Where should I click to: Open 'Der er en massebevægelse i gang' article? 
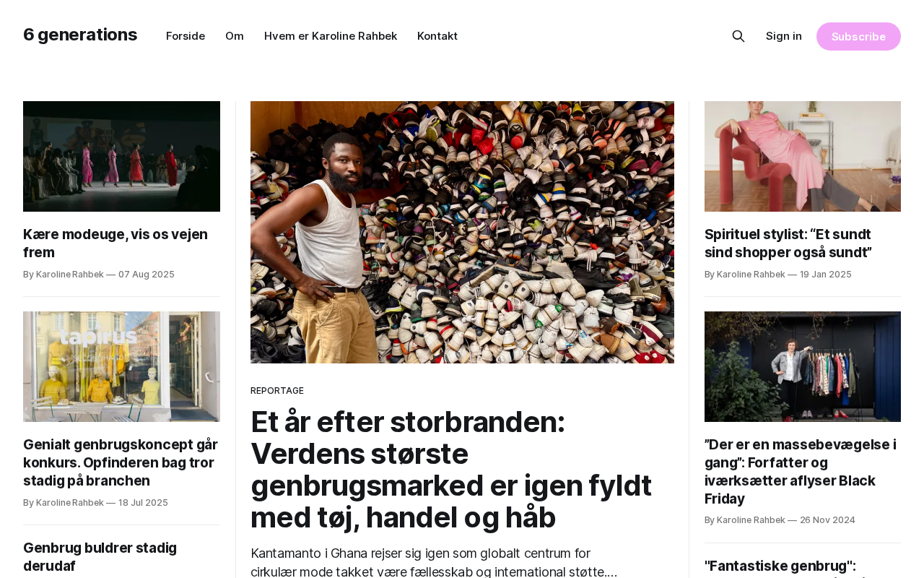(x=801, y=472)
